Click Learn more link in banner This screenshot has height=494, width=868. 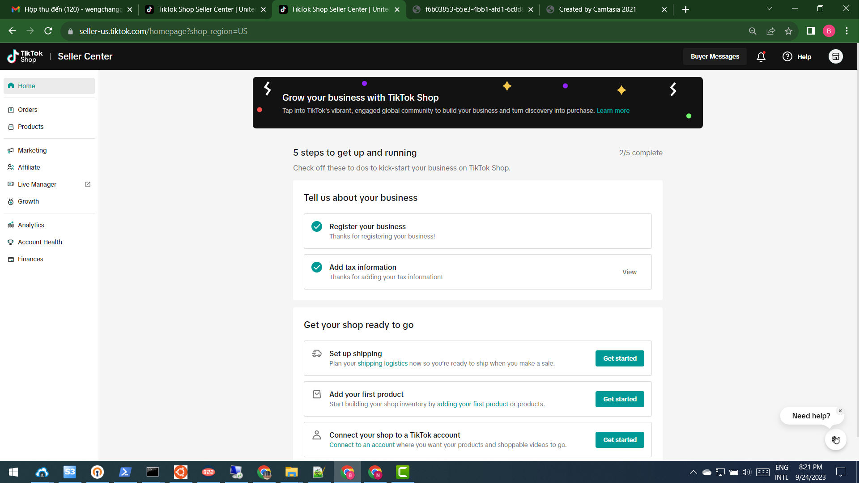613,111
